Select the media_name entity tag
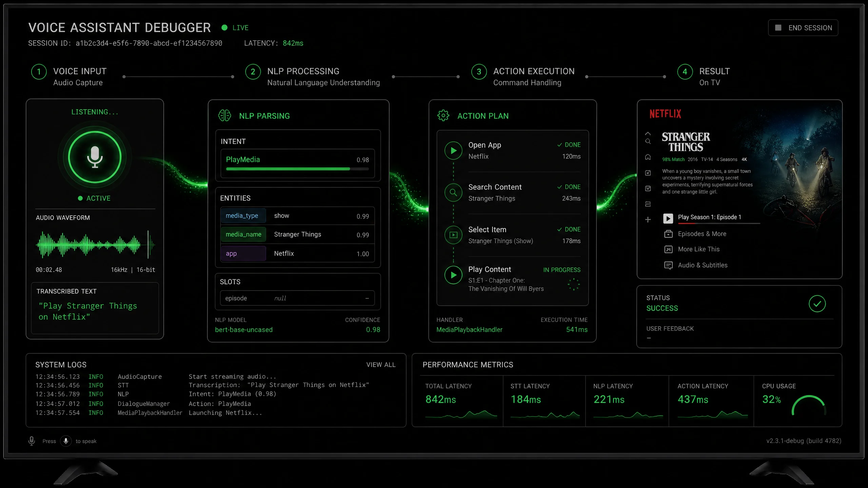Screen dimensions: 868x488 [243, 235]
